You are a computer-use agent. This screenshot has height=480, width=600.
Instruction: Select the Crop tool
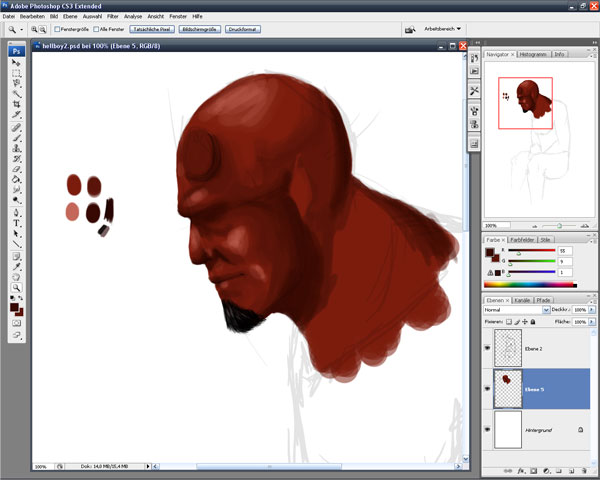(17, 105)
